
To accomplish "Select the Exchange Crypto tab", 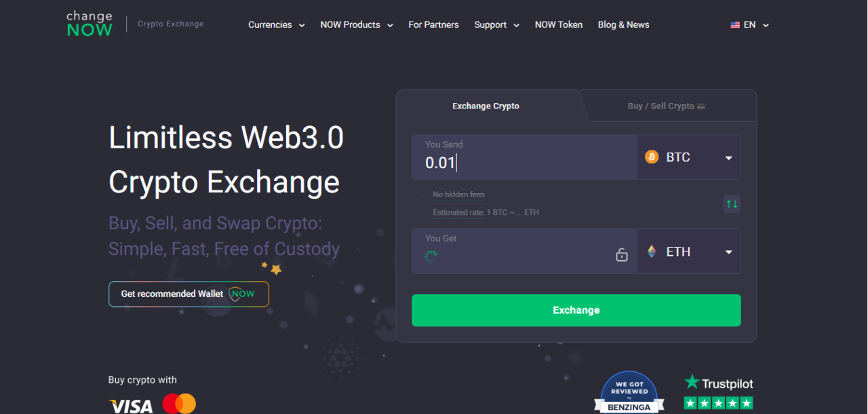I will click(486, 106).
